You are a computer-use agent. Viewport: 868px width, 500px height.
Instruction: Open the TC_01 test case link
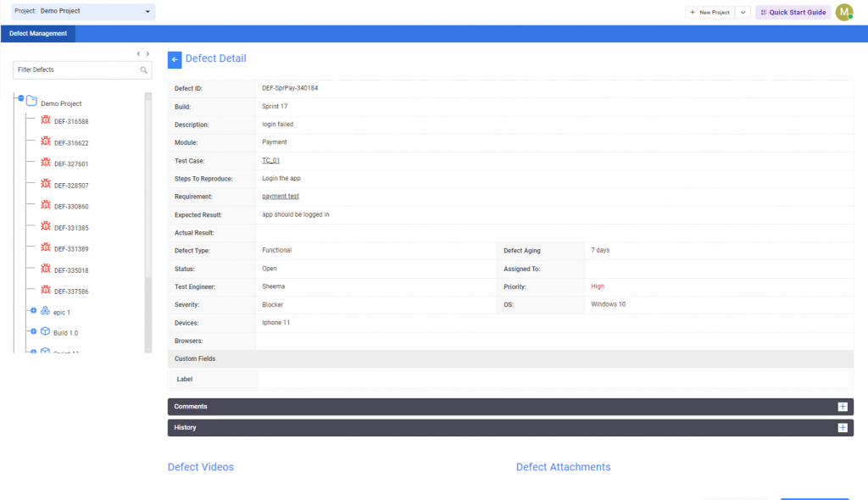[x=270, y=160]
